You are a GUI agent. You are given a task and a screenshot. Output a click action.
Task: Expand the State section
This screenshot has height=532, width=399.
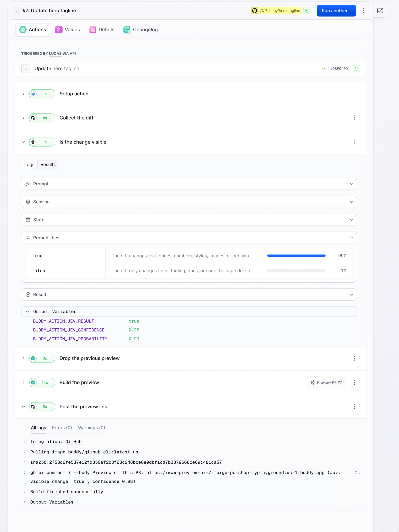[x=351, y=220]
